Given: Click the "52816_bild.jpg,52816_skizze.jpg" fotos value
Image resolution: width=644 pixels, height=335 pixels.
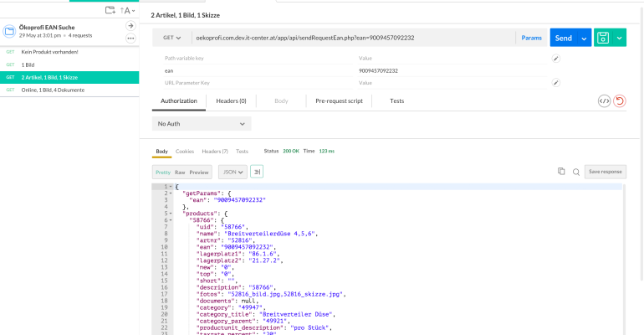Looking at the screenshot, I should click(x=287, y=294).
